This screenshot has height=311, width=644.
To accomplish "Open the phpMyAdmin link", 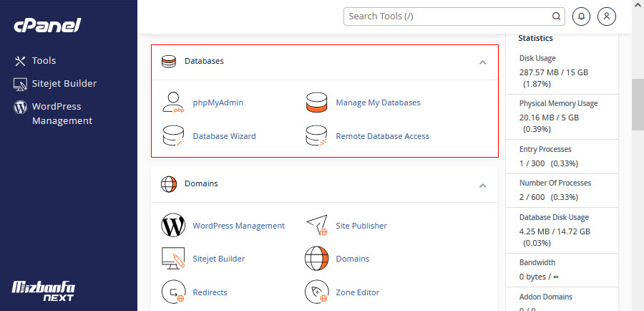I will pyautogui.click(x=218, y=102).
